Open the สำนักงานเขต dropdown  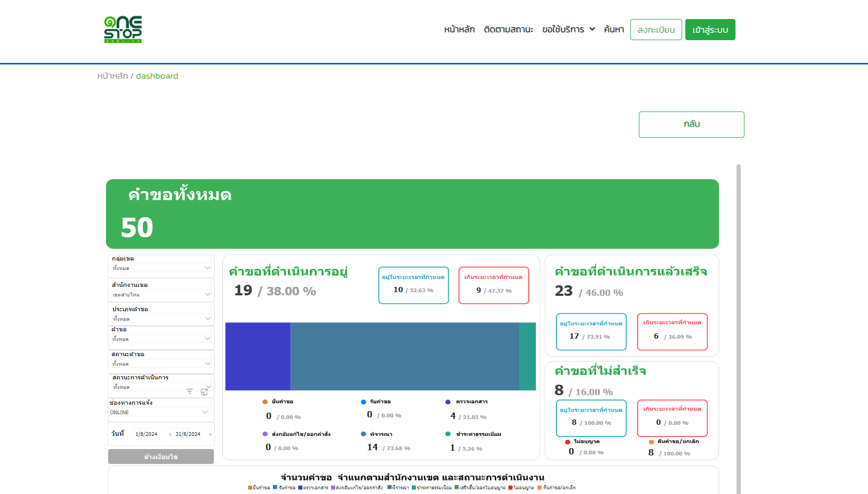pyautogui.click(x=161, y=294)
